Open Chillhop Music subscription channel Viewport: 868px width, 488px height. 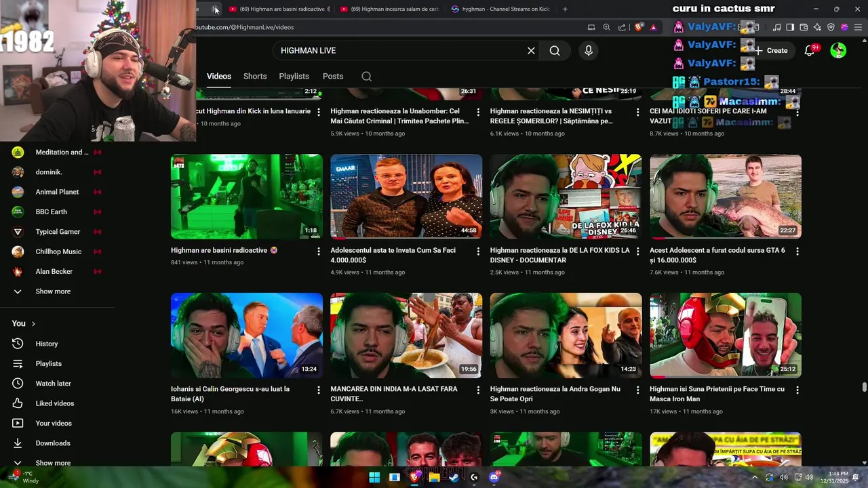pos(58,251)
